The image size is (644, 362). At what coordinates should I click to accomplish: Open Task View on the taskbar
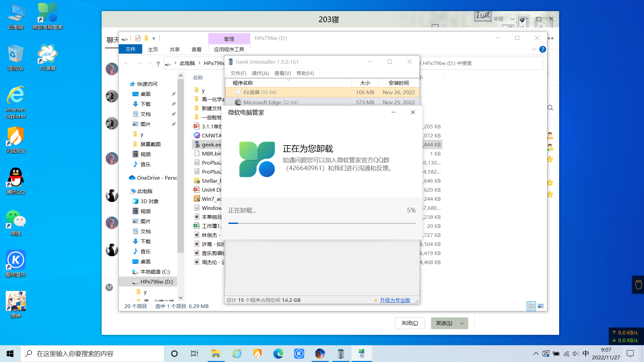pyautogui.click(x=195, y=354)
